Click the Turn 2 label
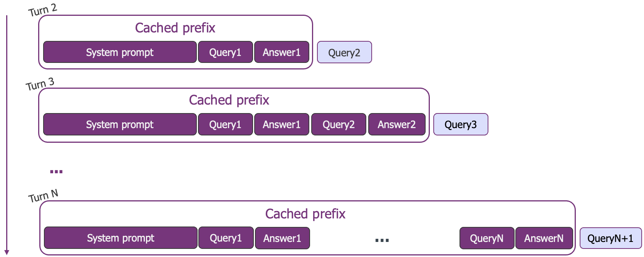Screen dimensions: 644x257 pos(43,10)
